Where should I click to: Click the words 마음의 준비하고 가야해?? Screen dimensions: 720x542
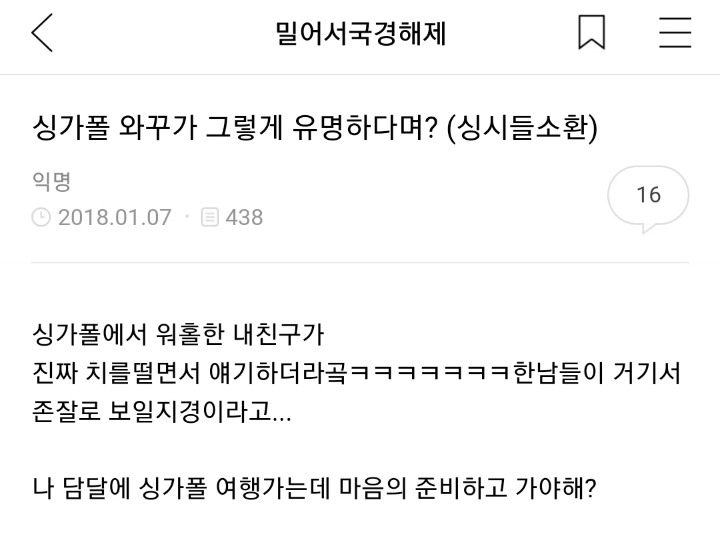pos(467,488)
